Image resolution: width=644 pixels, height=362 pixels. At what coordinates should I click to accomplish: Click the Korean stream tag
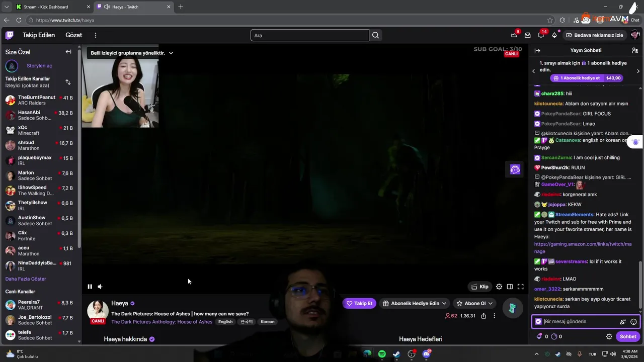pos(268,322)
